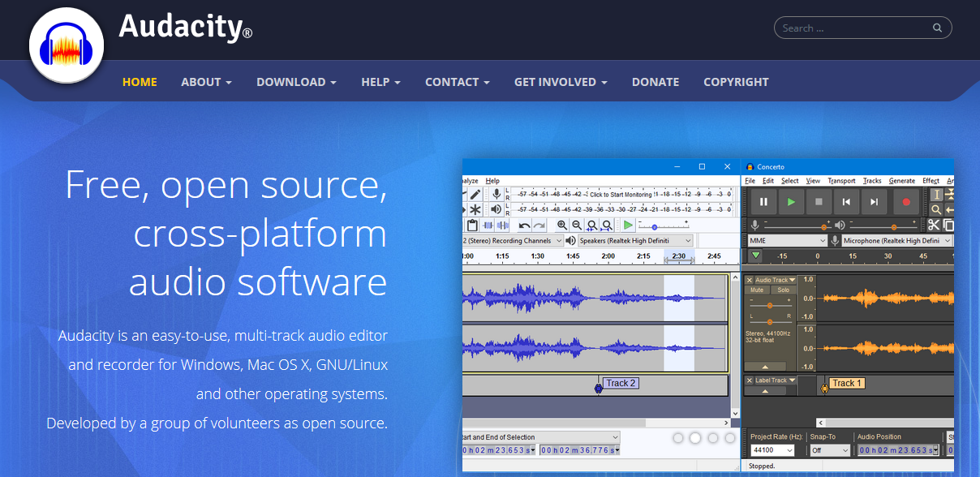Open the CONTACT menu
Image resolution: width=980 pixels, height=477 pixels.
(x=458, y=82)
